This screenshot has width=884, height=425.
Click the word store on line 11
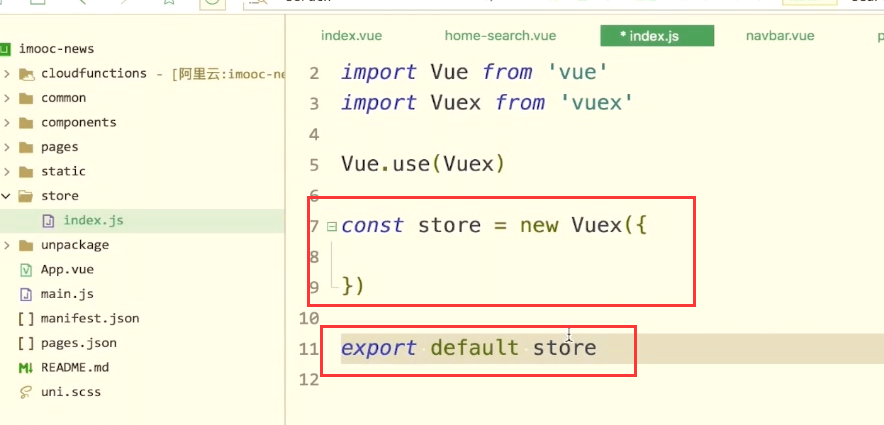pos(564,347)
